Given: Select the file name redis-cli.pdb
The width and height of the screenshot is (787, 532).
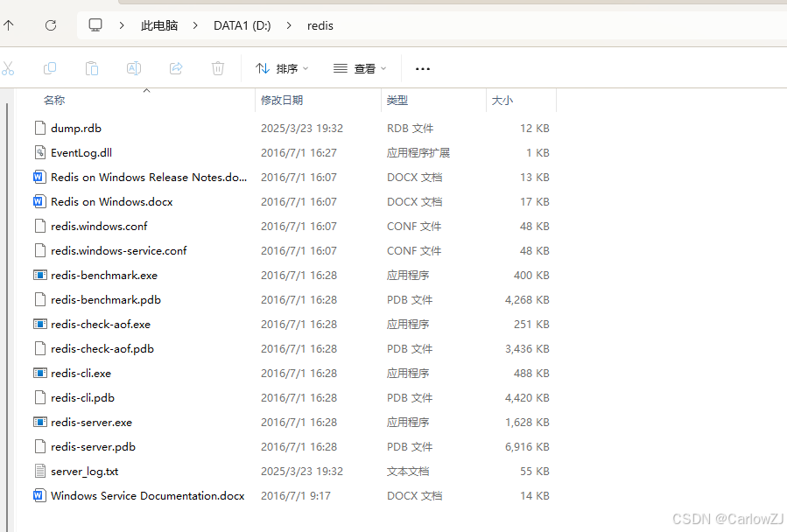Looking at the screenshot, I should point(82,398).
